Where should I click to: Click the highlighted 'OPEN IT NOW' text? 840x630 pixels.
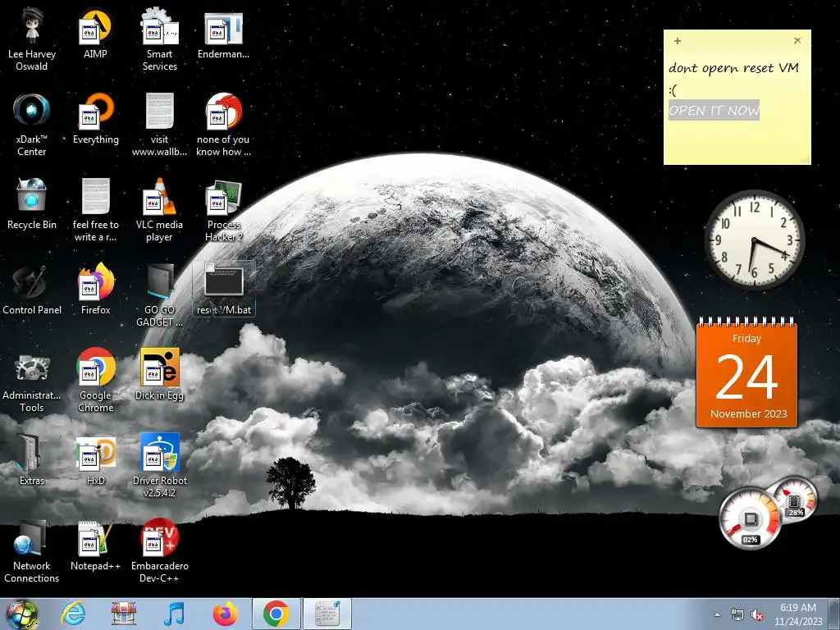(714, 111)
